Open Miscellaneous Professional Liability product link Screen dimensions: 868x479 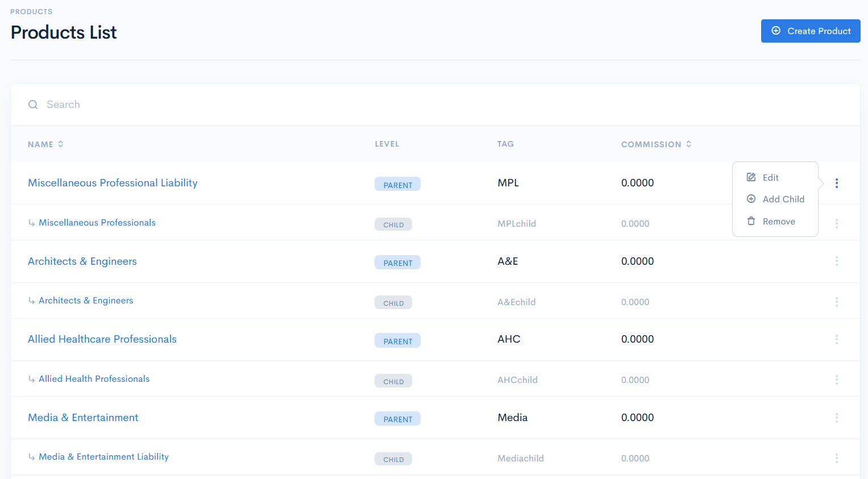[x=113, y=183]
